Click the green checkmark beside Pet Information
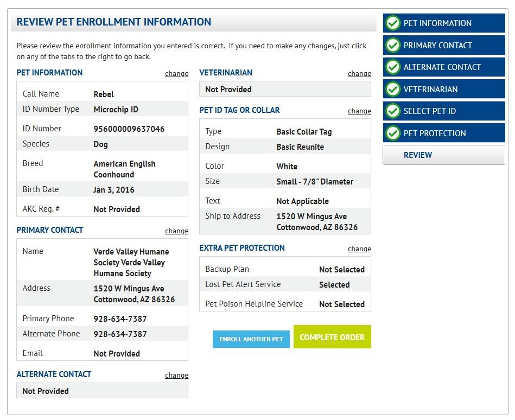Image resolution: width=515 pixels, height=420 pixels. [393, 23]
